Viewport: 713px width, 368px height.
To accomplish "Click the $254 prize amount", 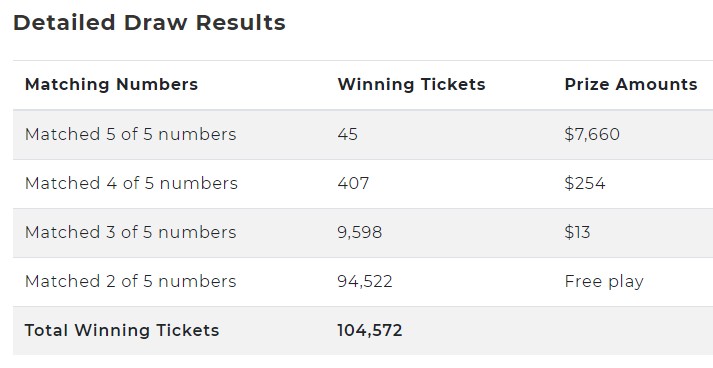I will pyautogui.click(x=585, y=183).
